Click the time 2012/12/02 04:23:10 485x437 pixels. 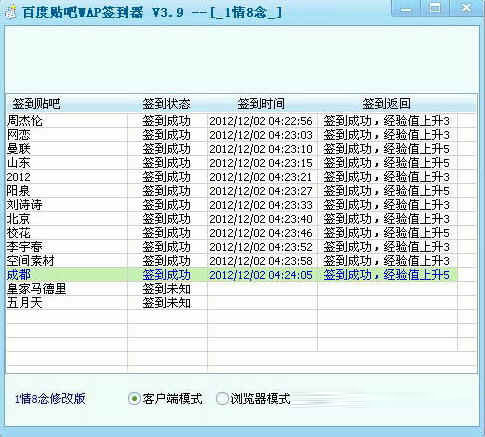(x=261, y=149)
